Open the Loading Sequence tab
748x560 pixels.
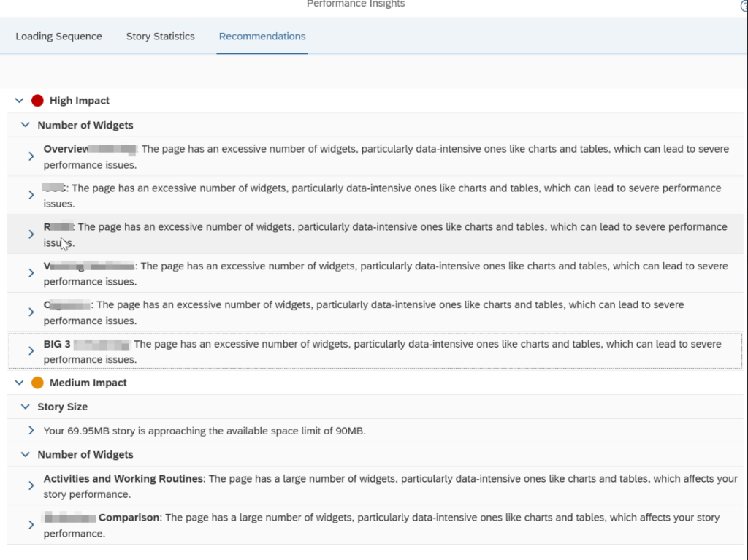[x=58, y=37]
